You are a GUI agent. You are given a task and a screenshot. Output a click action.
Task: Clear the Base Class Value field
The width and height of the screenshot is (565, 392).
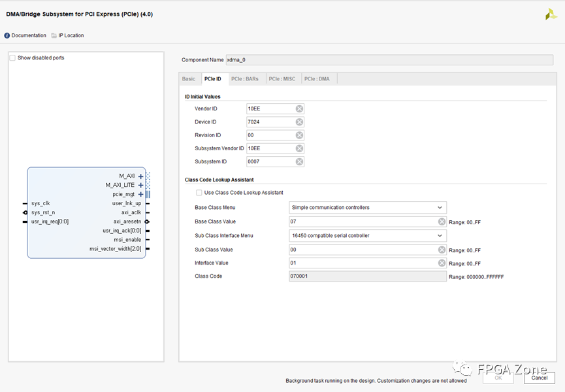click(x=442, y=221)
